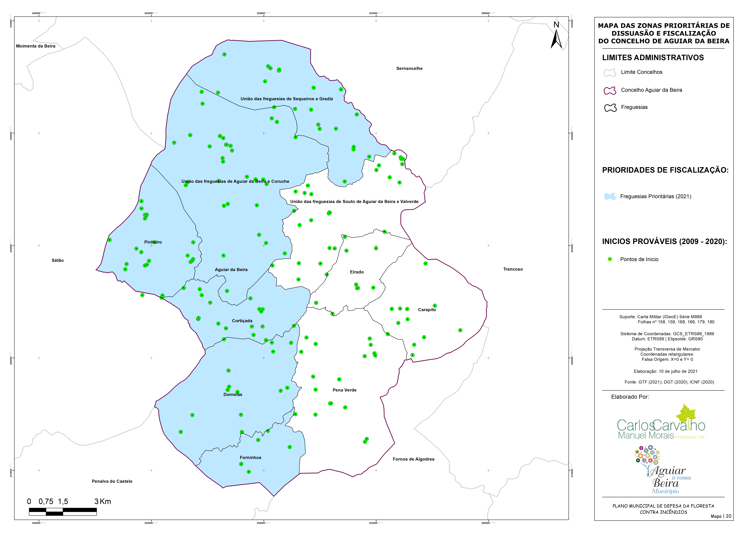Click the '3 Km' scale bar label
Image resolution: width=756 pixels, height=534 pixels.
coord(103,501)
